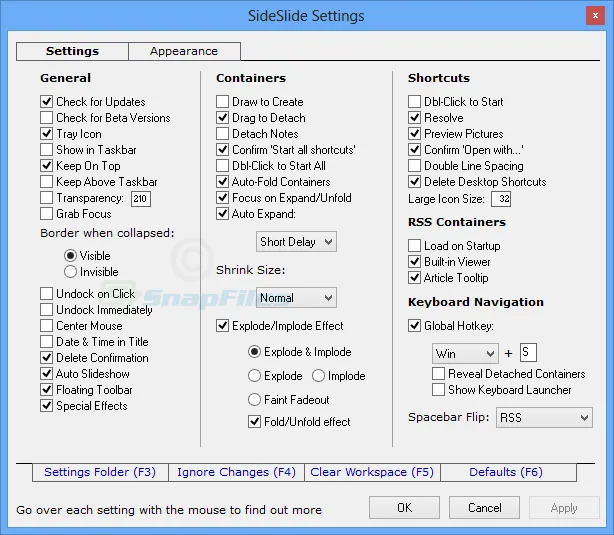Enable Center Mouse option
614x535 pixels.
(47, 326)
